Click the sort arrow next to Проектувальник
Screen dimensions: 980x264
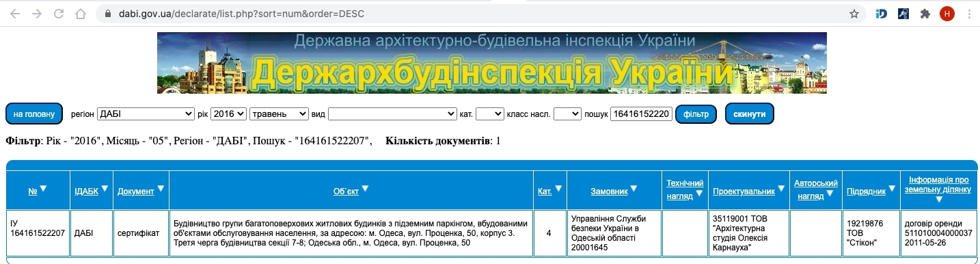(781, 189)
